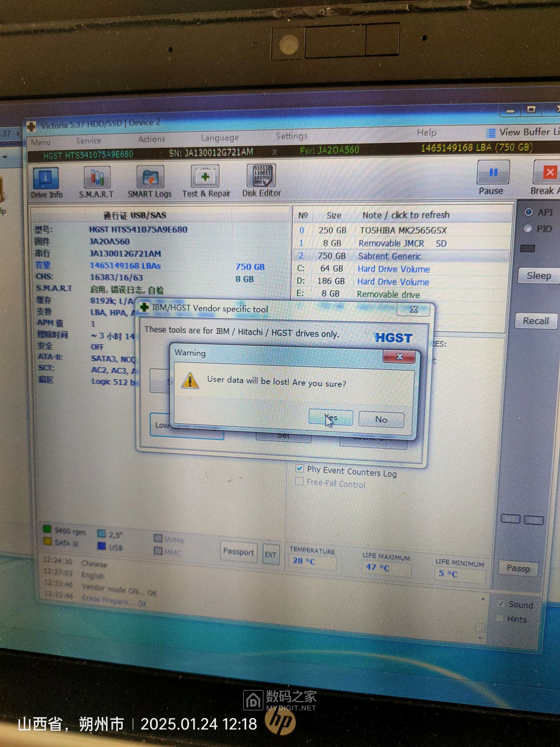Click the yellow square beside SATA III

pyautogui.click(x=47, y=541)
